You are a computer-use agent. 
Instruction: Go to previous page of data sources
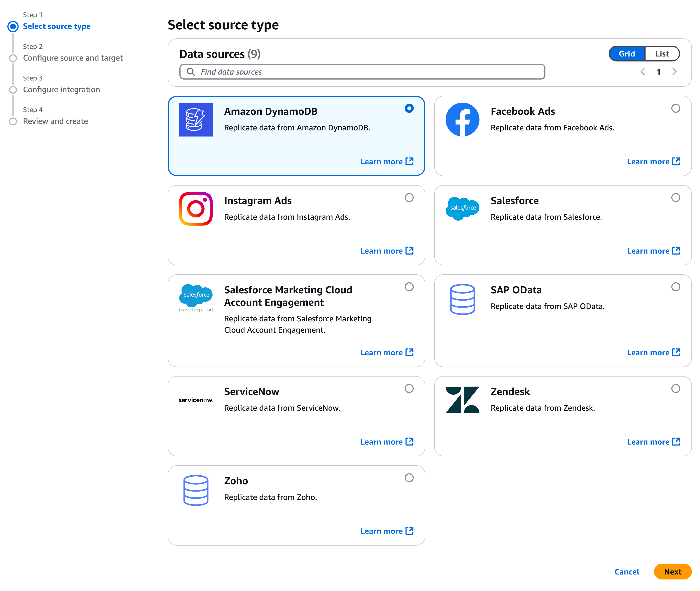point(643,72)
